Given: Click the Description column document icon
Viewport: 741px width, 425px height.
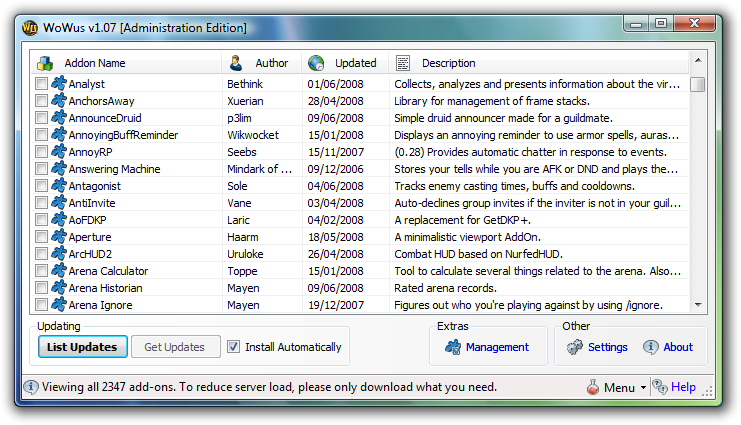Looking at the screenshot, I should coord(403,63).
